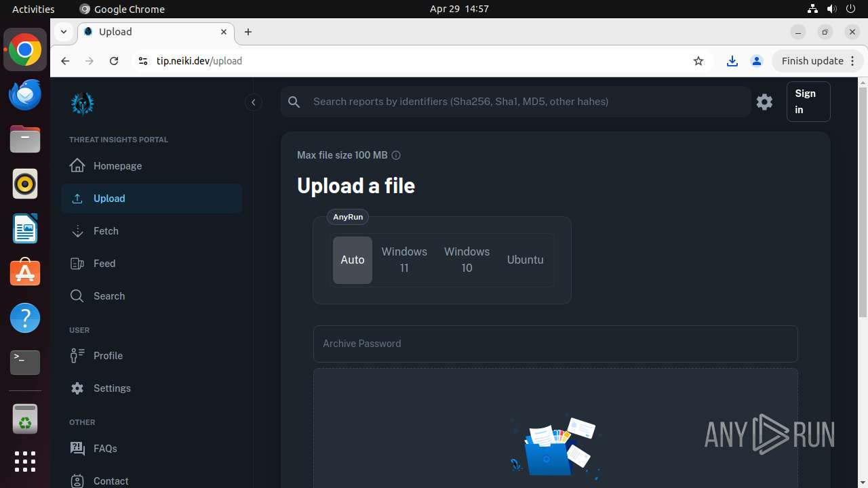Click the browser forward arrow
The height and width of the screenshot is (488, 868).
pyautogui.click(x=90, y=61)
